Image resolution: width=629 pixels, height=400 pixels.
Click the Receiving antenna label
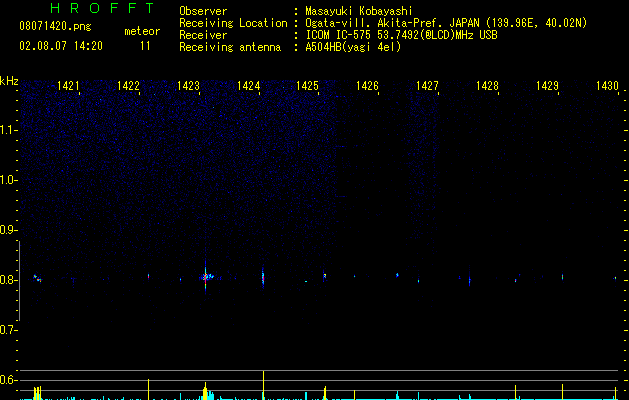230,47
